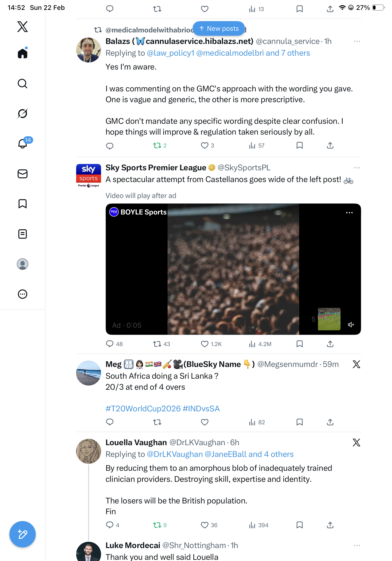Bookmark Meg's South Africa cricket post

coord(299,422)
